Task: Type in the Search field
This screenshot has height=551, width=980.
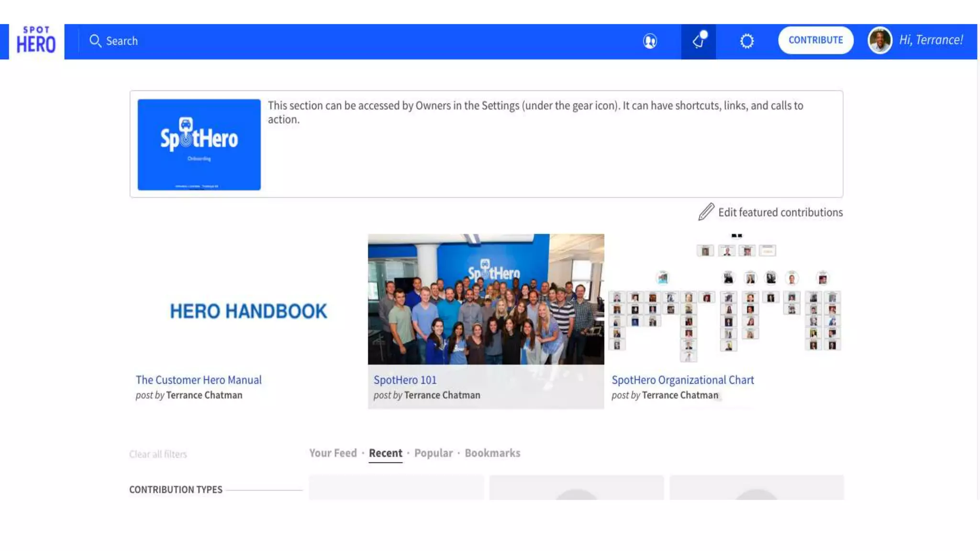Action: pyautogui.click(x=287, y=41)
